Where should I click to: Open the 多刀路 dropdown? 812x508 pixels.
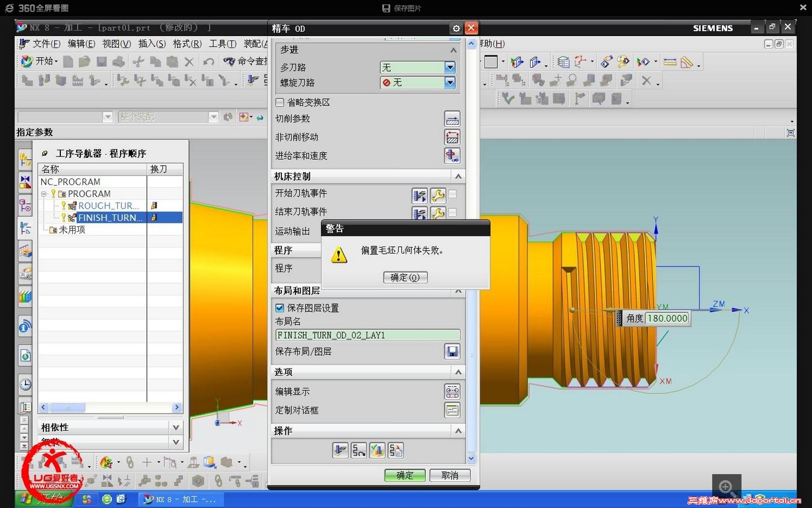(449, 67)
